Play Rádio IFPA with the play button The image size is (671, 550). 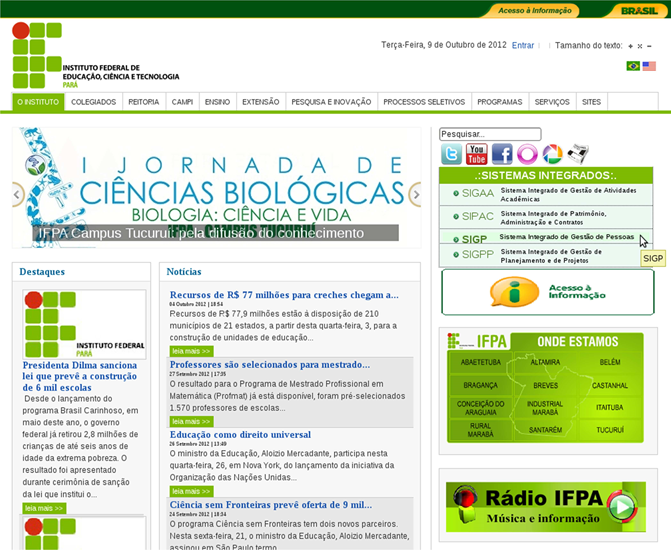pos(623,507)
